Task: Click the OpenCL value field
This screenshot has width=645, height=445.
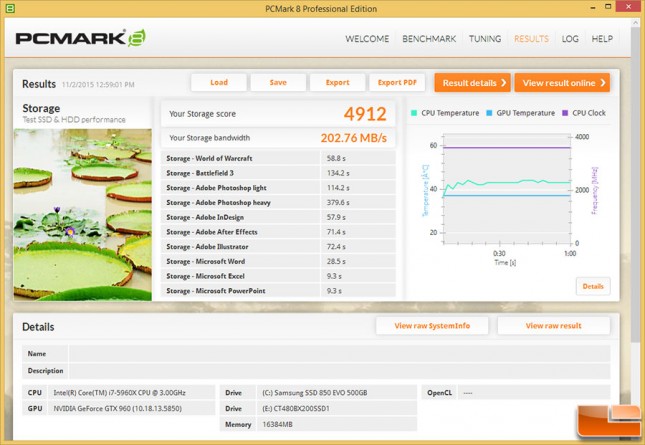Action: tap(534, 393)
